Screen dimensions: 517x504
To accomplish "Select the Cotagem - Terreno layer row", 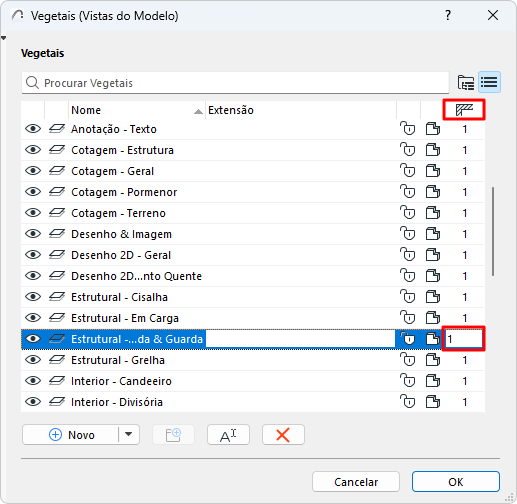I will [252, 213].
